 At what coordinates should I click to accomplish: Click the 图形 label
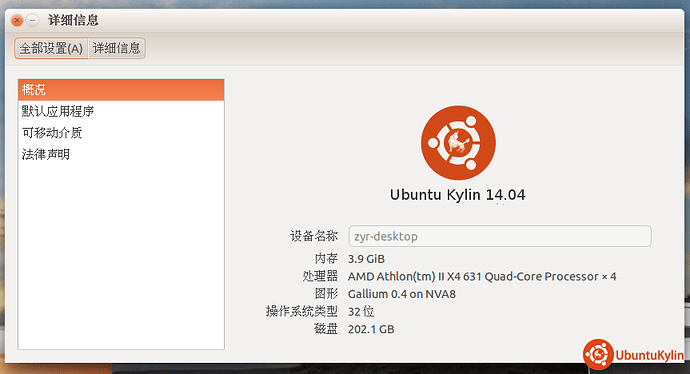click(x=326, y=294)
